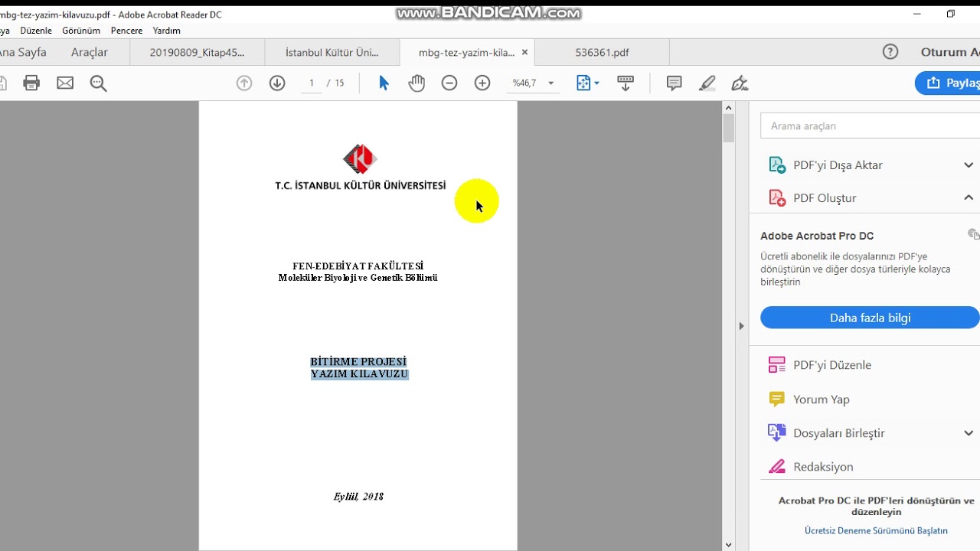Screen dimensions: 980x551
Task: Open İstanbul Kültür Üni document tab
Action: 332,52
